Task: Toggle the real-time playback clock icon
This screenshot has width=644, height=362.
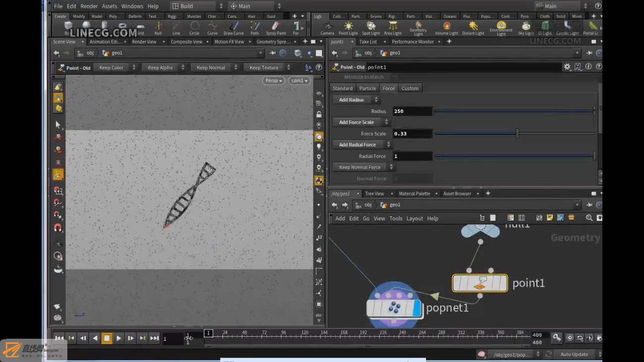Action: point(570,338)
